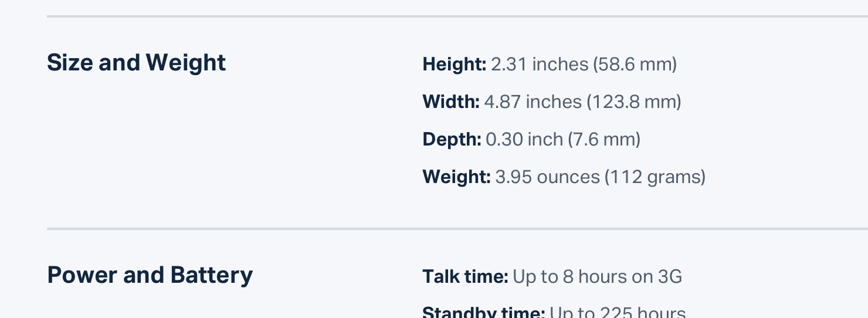This screenshot has width=868, height=318.
Task: Click the Size and Weight heading
Action: pyautogui.click(x=136, y=63)
